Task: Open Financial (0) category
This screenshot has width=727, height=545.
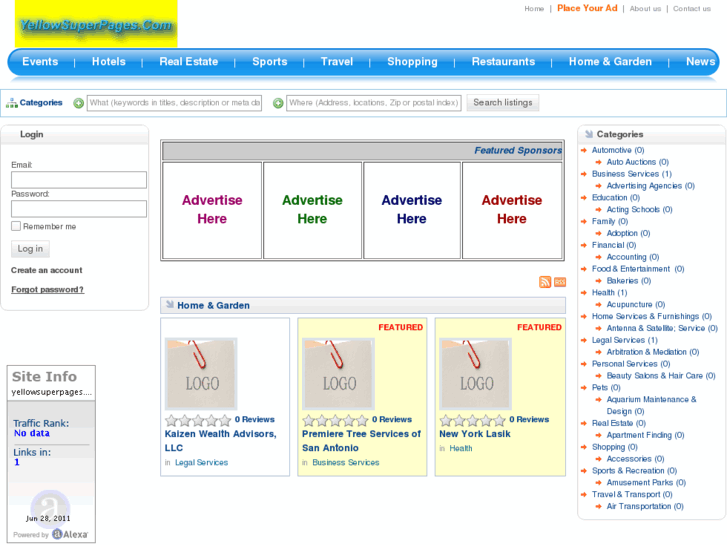Action: click(614, 245)
